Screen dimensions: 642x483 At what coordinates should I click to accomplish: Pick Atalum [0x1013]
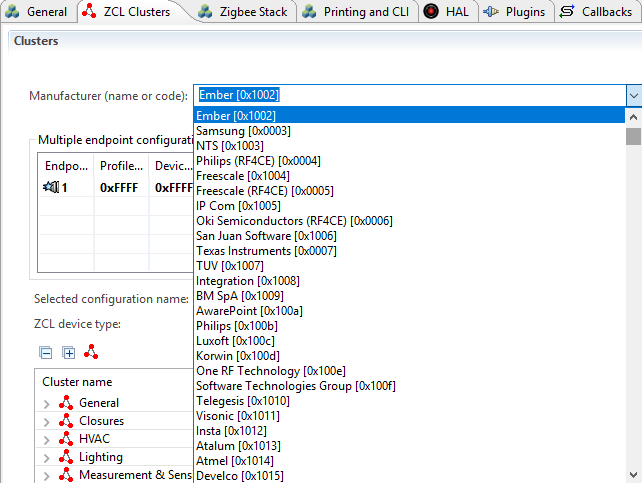[x=409, y=446]
